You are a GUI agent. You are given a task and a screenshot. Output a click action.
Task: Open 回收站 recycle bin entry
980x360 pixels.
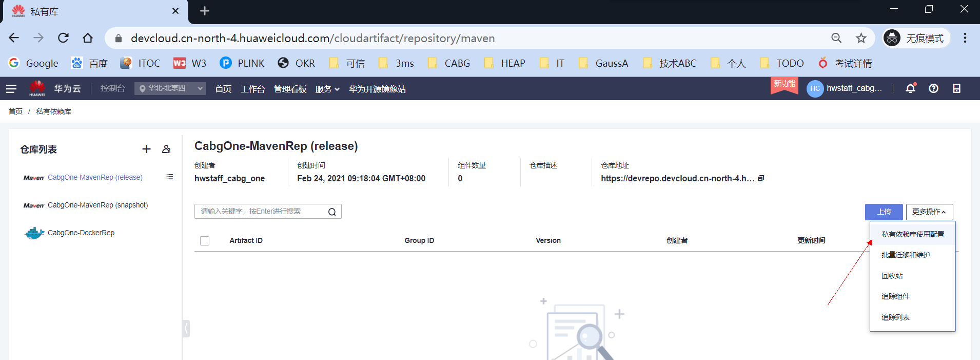click(x=913, y=276)
